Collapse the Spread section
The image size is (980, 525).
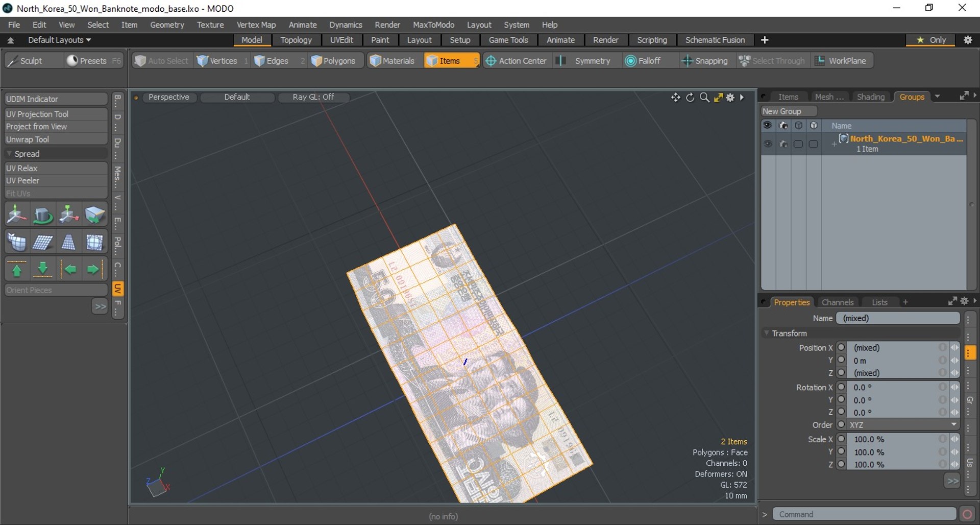9,154
